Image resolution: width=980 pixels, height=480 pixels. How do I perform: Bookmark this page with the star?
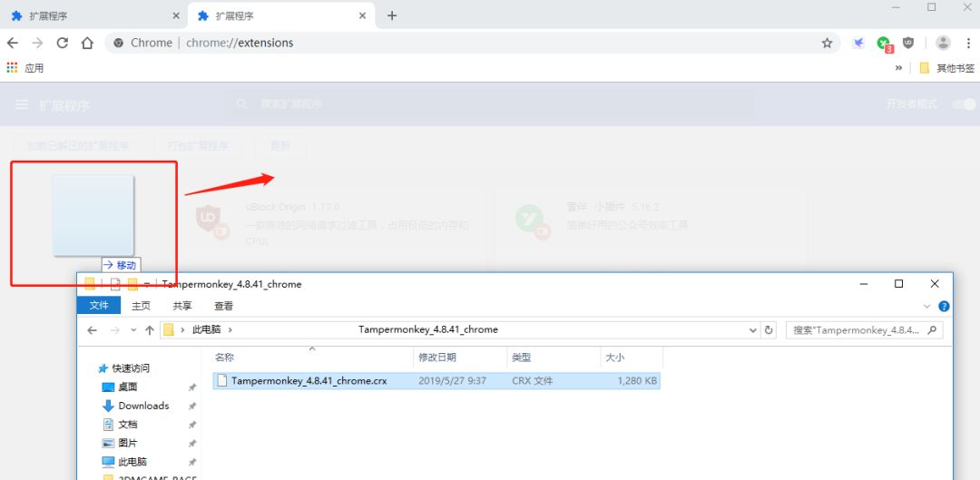tap(827, 43)
